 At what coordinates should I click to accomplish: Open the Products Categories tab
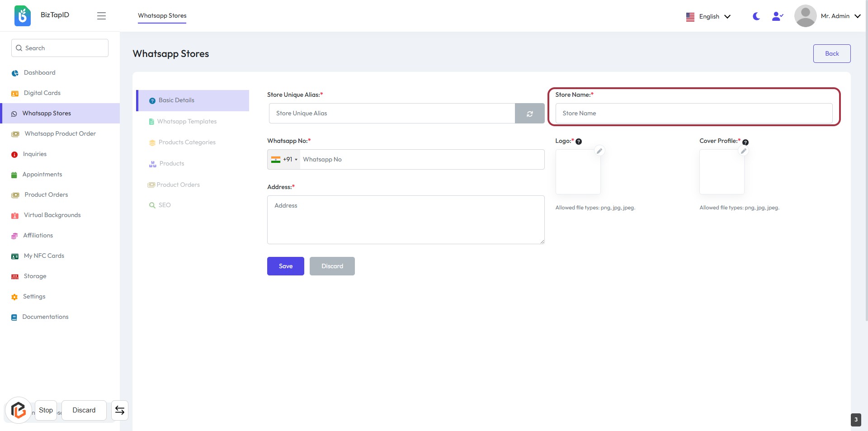tap(187, 142)
